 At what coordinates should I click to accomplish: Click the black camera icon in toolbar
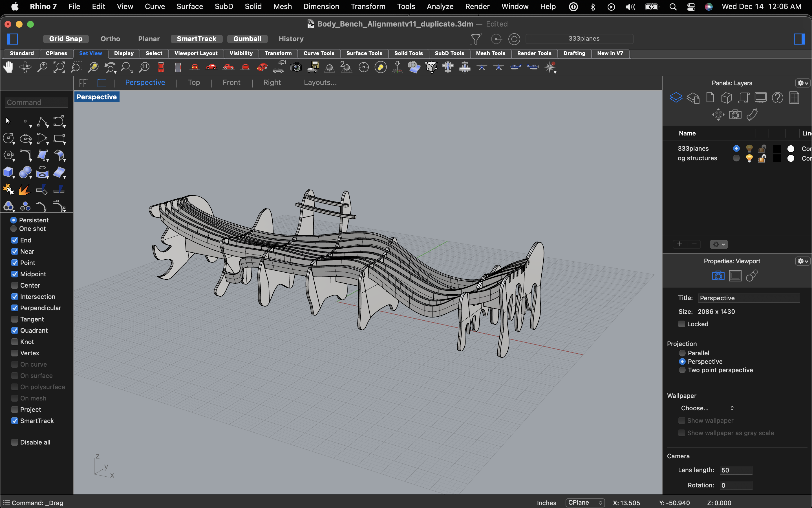[x=295, y=67]
